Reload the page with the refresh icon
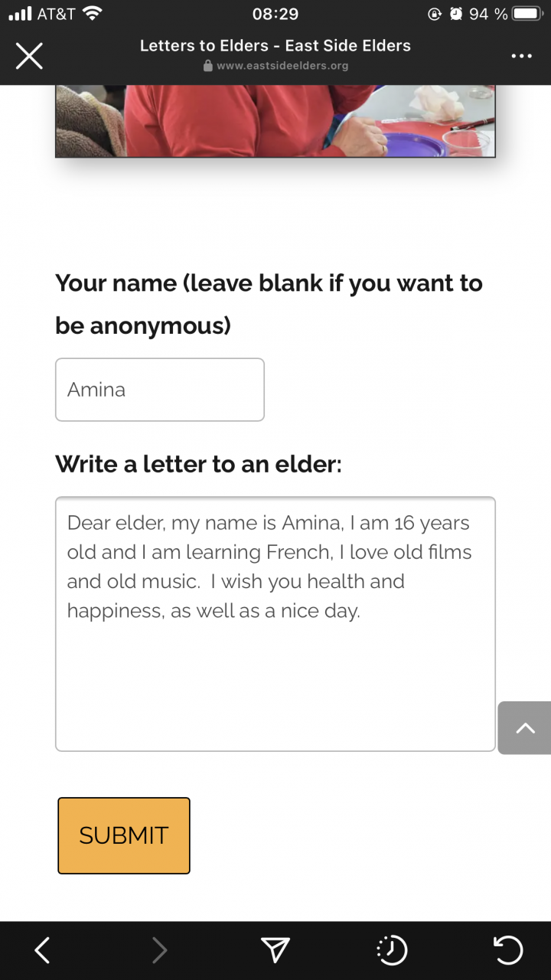This screenshot has height=980, width=551. pos(508,950)
